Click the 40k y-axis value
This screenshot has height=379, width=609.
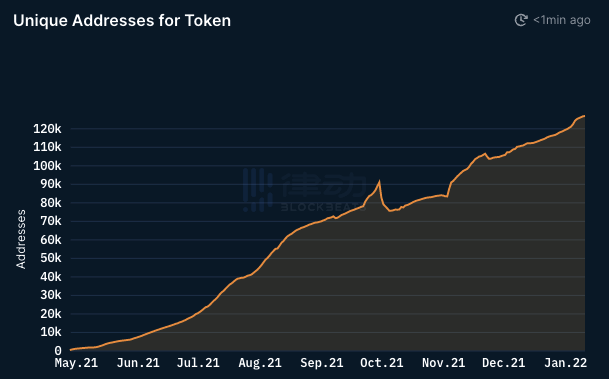tap(50, 277)
